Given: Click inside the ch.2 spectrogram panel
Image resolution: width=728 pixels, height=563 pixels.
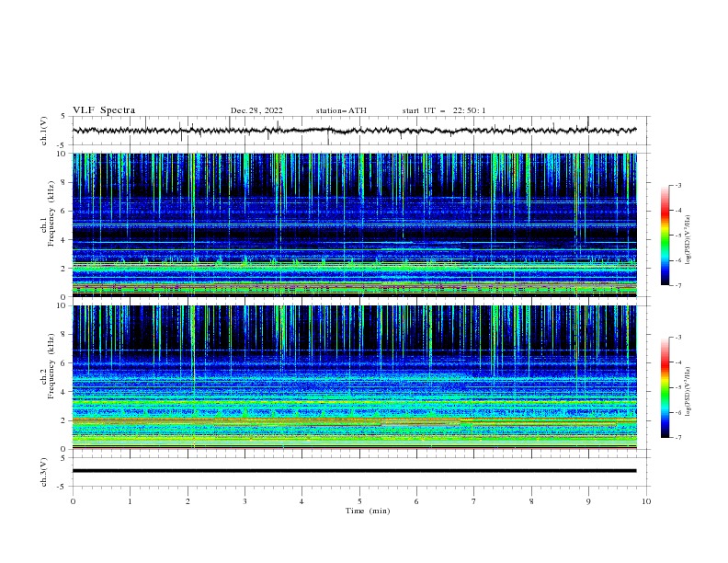Looking at the screenshot, I should [x=355, y=377].
